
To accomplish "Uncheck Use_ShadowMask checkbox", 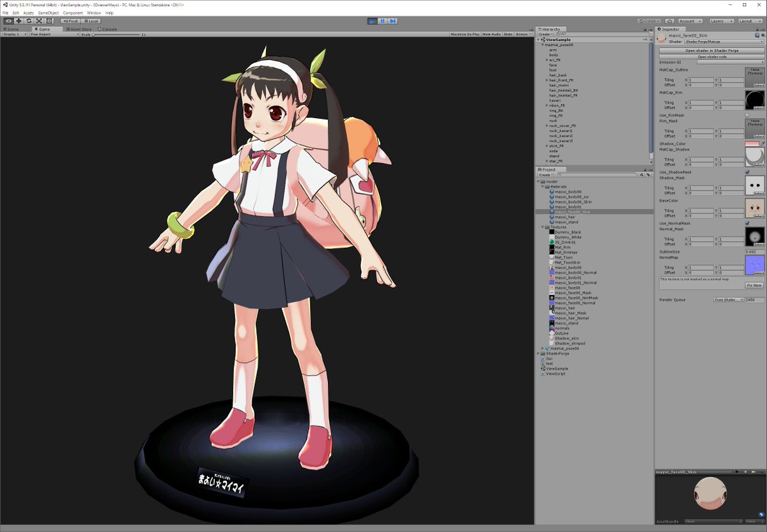I will 747,172.
